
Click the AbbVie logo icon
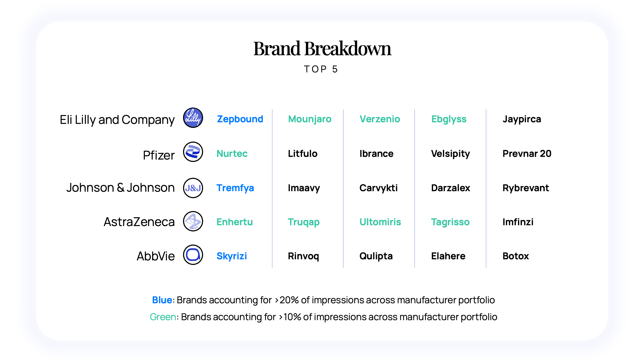[193, 255]
